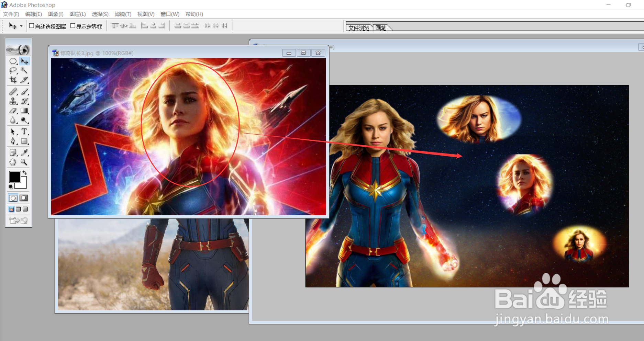The image size is (644, 341).
Task: Select the Pen tool
Action: click(x=13, y=141)
